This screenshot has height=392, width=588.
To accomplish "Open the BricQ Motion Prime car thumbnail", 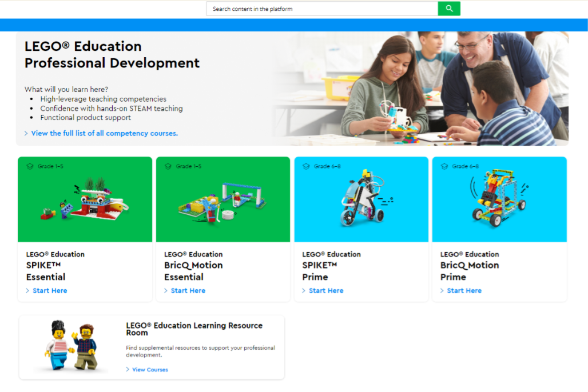I will (499, 199).
